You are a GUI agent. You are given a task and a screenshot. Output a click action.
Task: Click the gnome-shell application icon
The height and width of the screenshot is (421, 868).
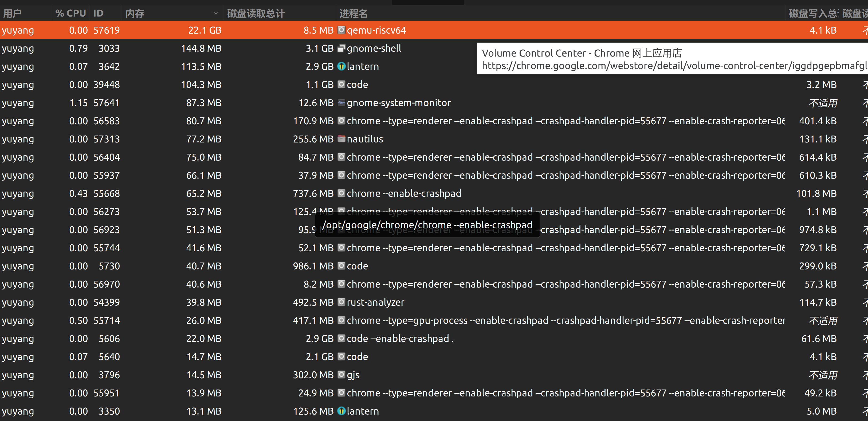(x=341, y=48)
